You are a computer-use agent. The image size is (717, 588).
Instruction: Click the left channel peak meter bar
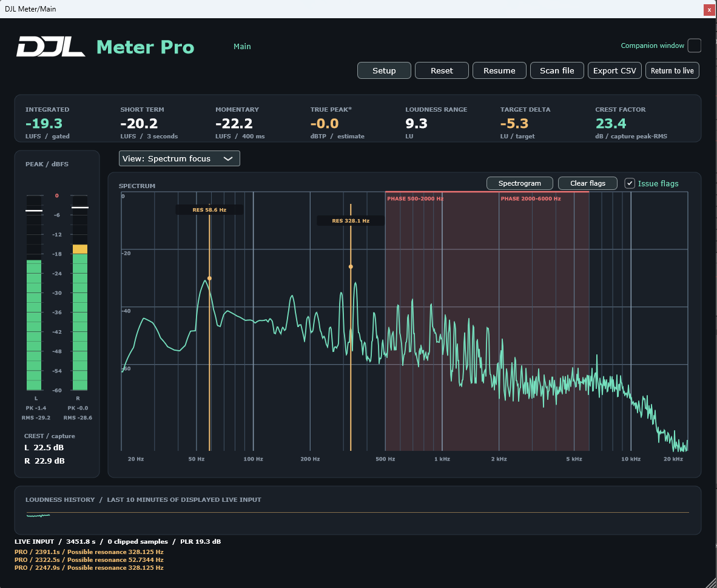tap(34, 293)
